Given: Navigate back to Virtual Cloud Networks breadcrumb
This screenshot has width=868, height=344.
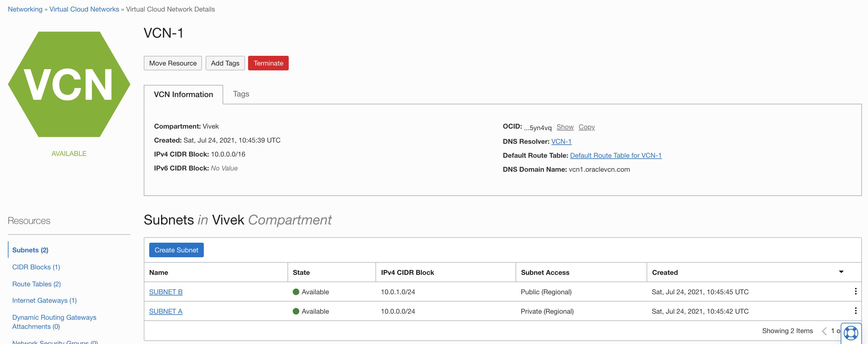Looking at the screenshot, I should pyautogui.click(x=84, y=9).
